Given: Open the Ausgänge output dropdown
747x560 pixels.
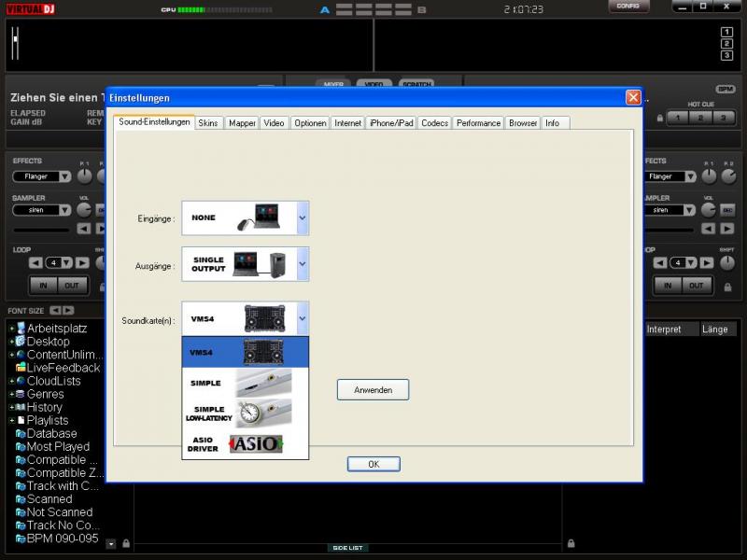Looking at the screenshot, I should coord(302,264).
